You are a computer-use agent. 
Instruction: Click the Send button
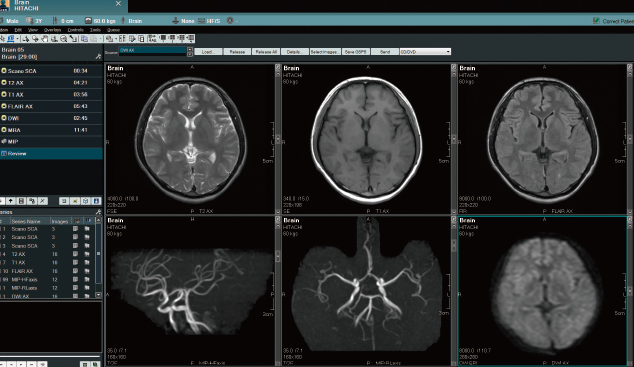(385, 52)
